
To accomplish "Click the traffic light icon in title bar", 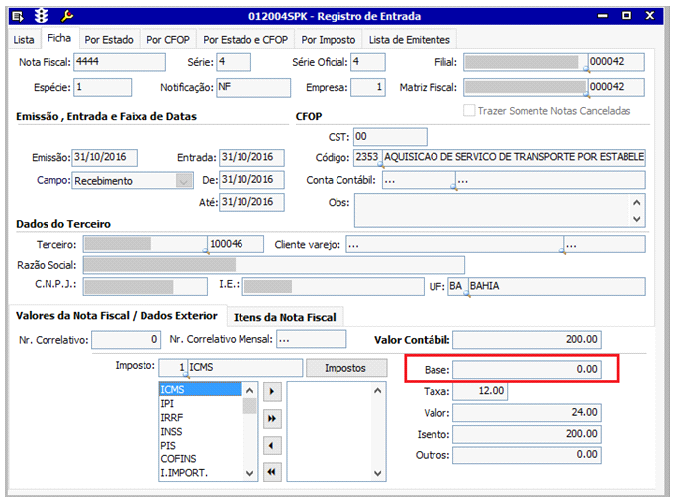I will pos(42,16).
